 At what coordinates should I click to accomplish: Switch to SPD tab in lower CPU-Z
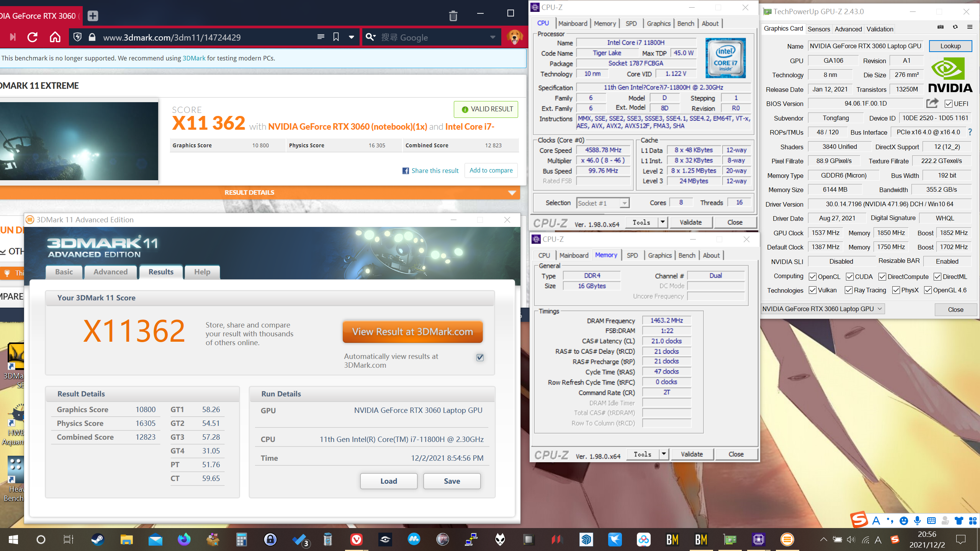tap(632, 255)
